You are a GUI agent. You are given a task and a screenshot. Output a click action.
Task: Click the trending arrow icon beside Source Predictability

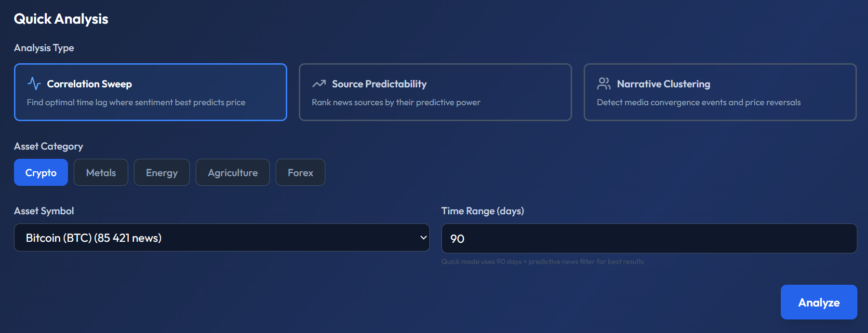point(318,83)
